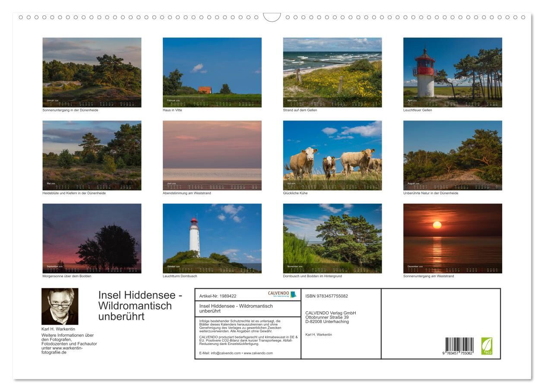Open the Leuchtturm Dornbusch photo
This screenshot has height=392, width=544.
[x=212, y=238]
